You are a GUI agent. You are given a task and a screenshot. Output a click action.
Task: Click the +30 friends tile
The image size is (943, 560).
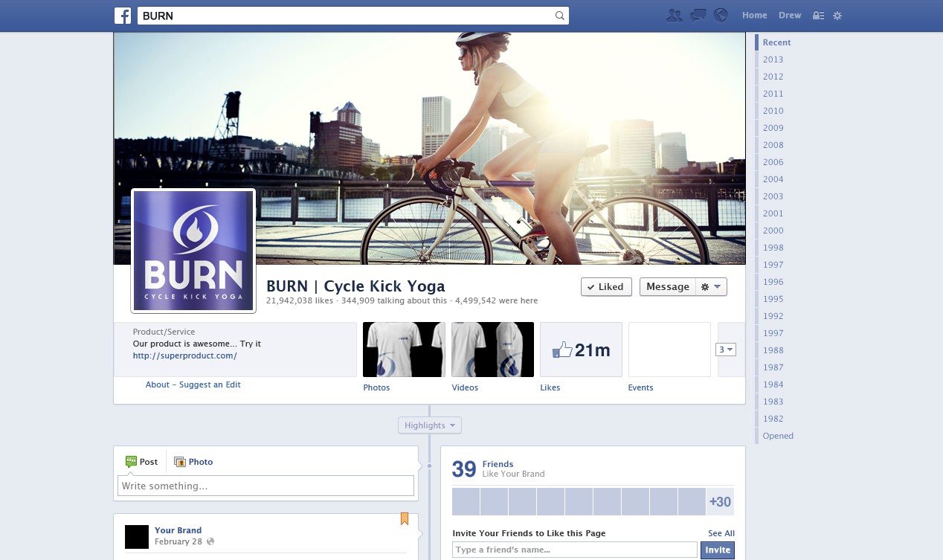tap(720, 502)
